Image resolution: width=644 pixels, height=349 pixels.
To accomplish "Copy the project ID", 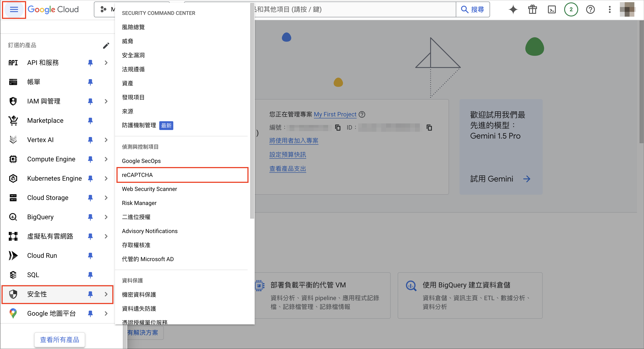I will click(429, 128).
